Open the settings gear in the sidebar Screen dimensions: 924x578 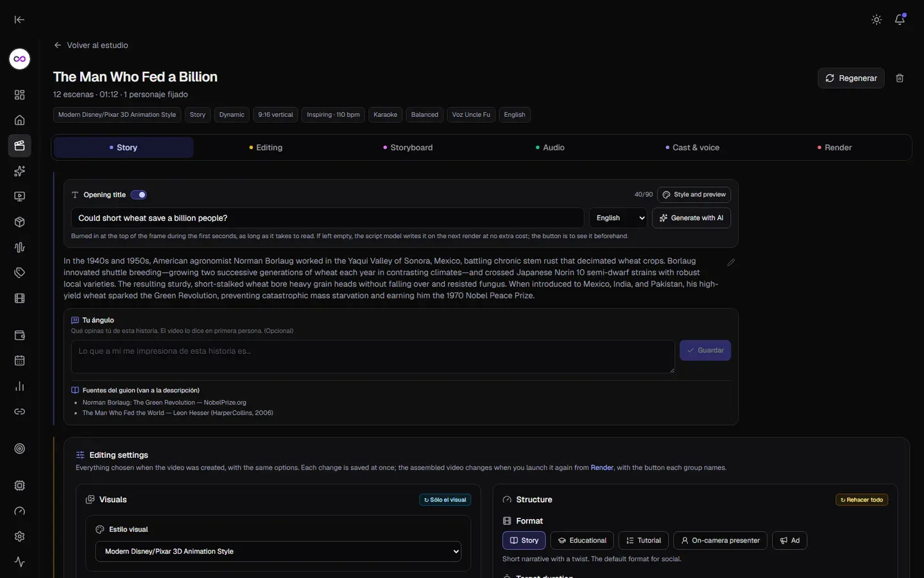click(20, 536)
